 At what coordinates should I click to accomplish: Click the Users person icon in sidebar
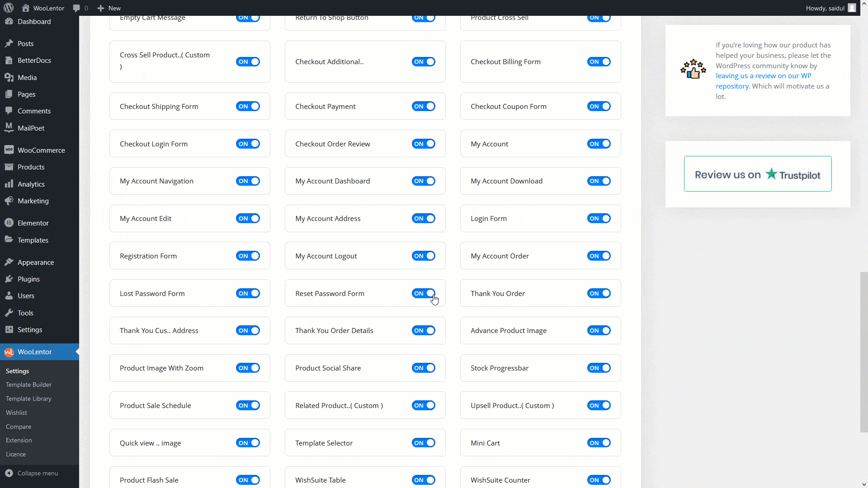(x=9, y=296)
